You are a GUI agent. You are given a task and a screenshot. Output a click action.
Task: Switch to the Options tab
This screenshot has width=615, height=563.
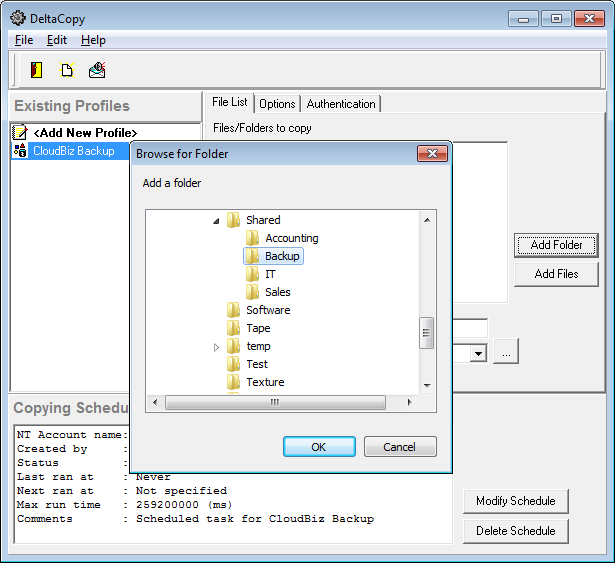tap(277, 104)
